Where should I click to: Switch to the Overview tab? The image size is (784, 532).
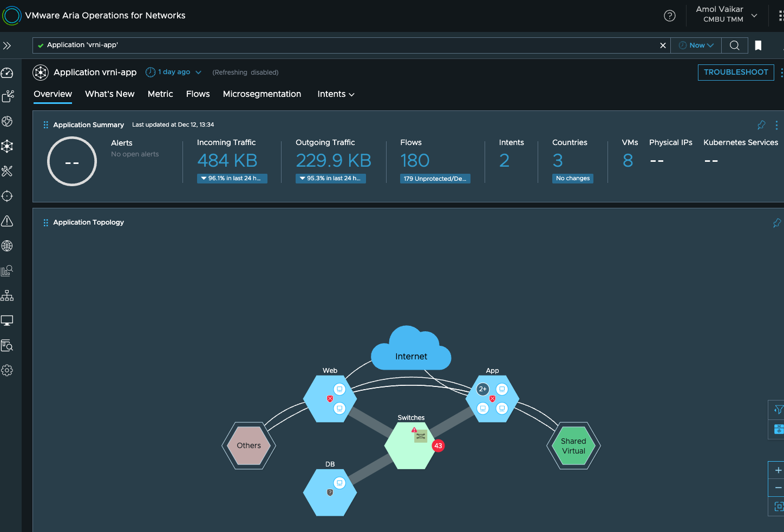tap(53, 94)
